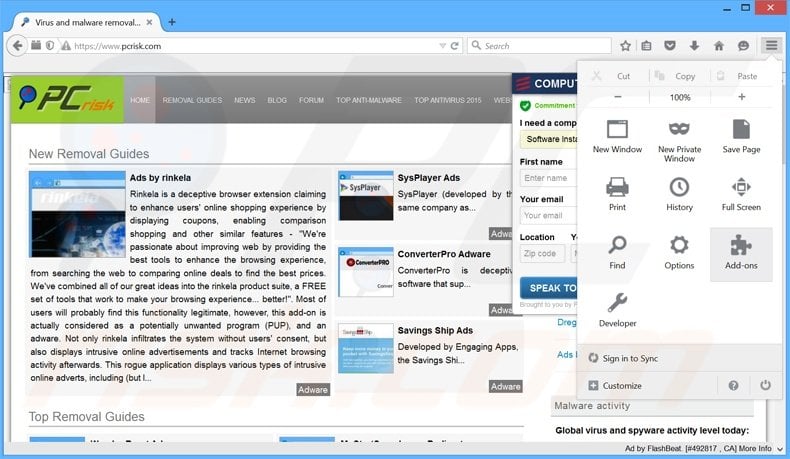790x459 pixels.
Task: Open the Software Install dropdown
Action: pyautogui.click(x=549, y=139)
